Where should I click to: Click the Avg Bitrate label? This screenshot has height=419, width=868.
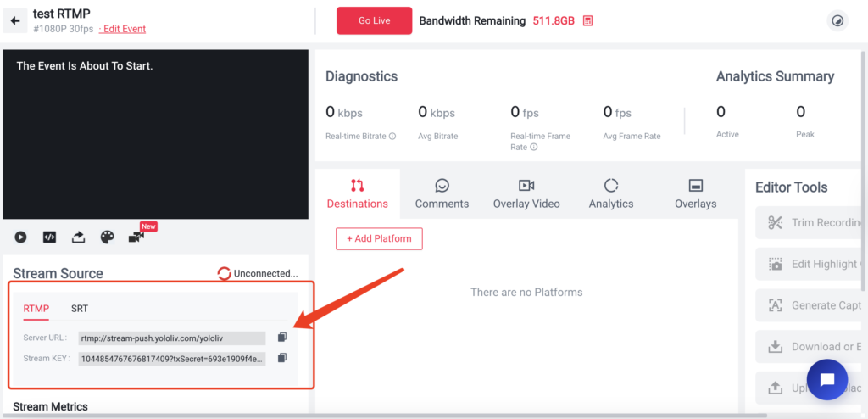[438, 137]
